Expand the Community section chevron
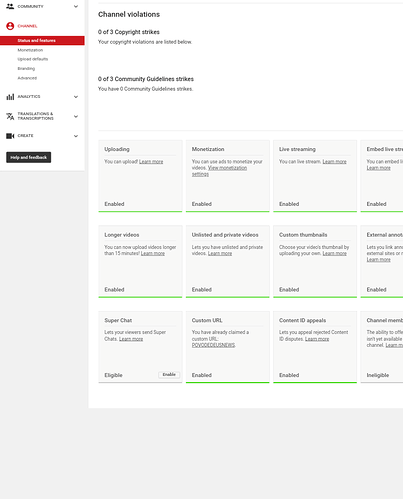The width and height of the screenshot is (403, 499). 76,6
